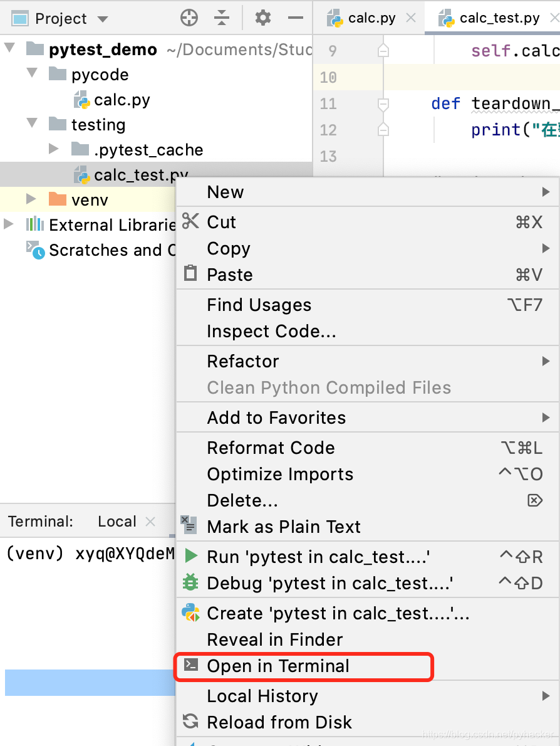Click Reveal in Finder
This screenshot has height=746, width=560.
pos(274,639)
